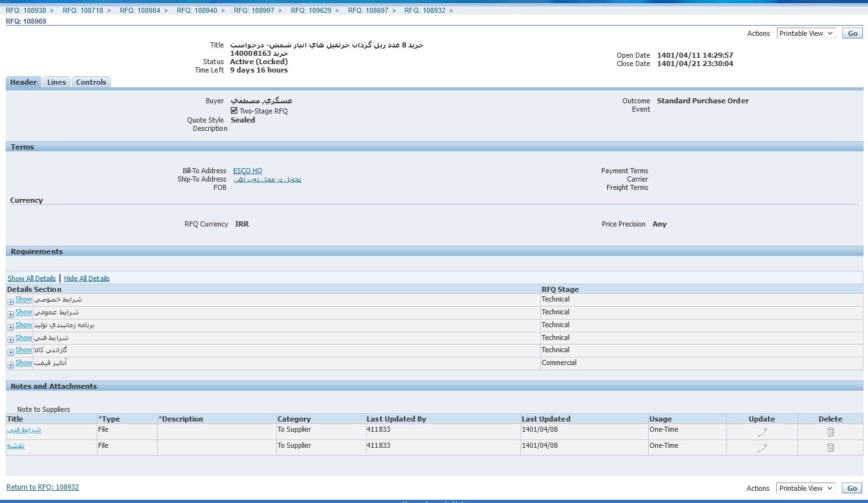Viewport: 868px width, 503px height.
Task: Expand plus icon for آناليز قيمت section
Action: 11,365
